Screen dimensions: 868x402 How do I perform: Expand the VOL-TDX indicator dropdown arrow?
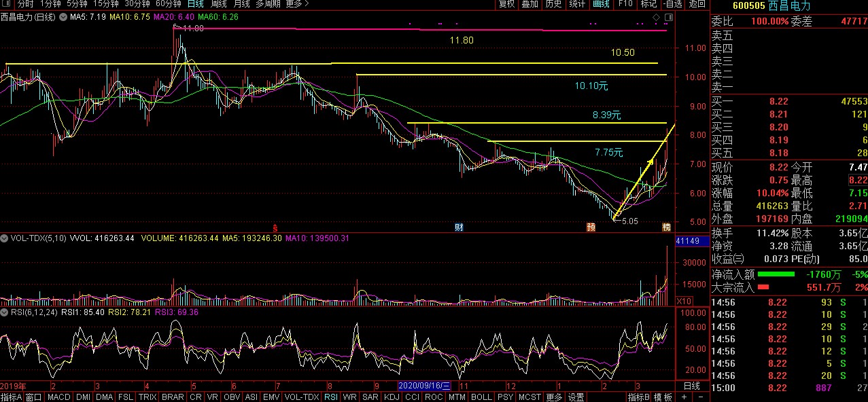(x=5, y=238)
